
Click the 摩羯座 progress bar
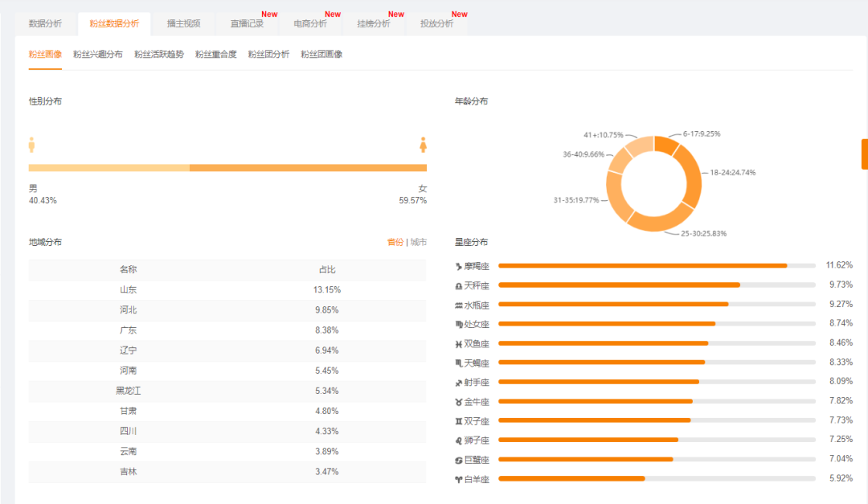tap(657, 266)
